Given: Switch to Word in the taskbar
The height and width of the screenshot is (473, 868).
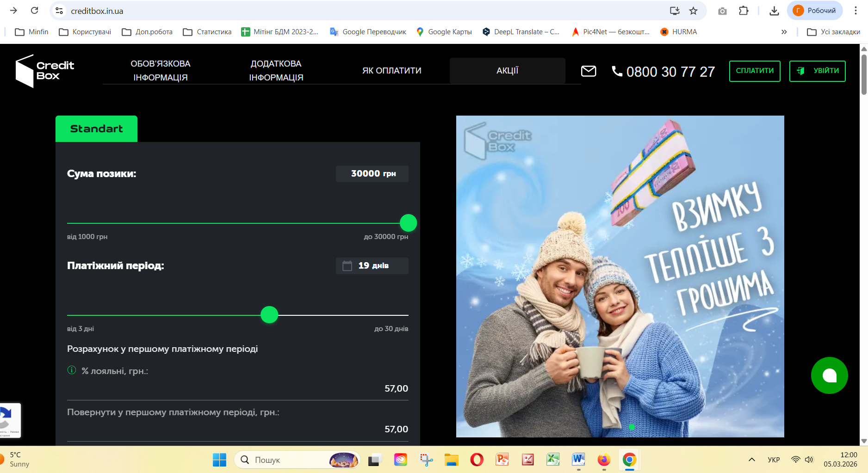Looking at the screenshot, I should (578, 460).
